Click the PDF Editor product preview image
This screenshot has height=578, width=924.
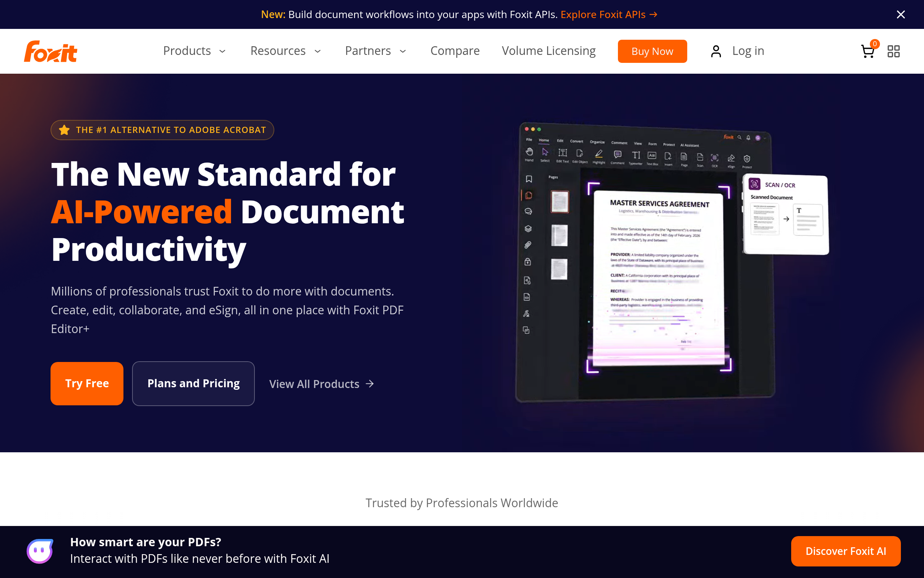[x=672, y=262]
